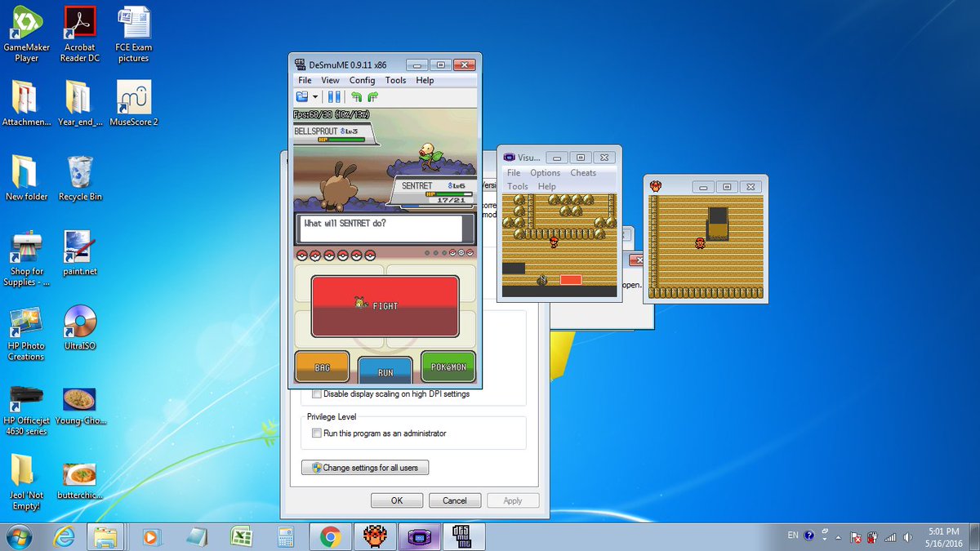Image resolution: width=980 pixels, height=551 pixels.
Task: Click the volume icon in system tray
Action: point(908,536)
